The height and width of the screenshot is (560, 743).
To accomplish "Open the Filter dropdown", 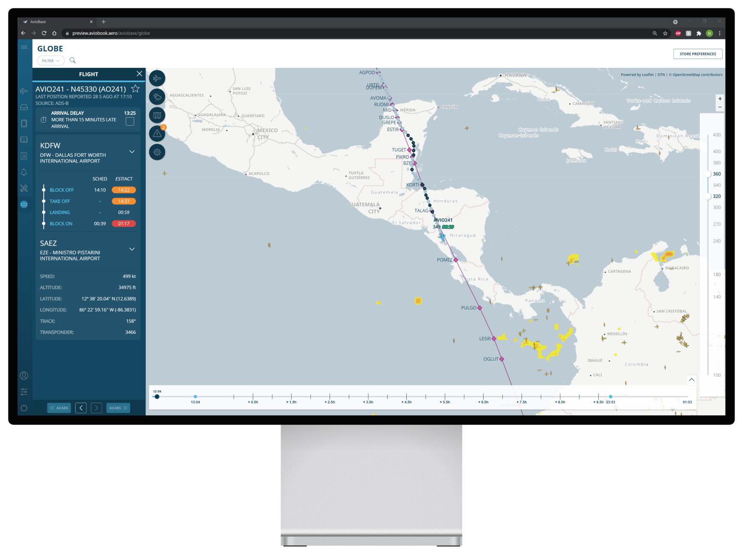I will coord(51,61).
